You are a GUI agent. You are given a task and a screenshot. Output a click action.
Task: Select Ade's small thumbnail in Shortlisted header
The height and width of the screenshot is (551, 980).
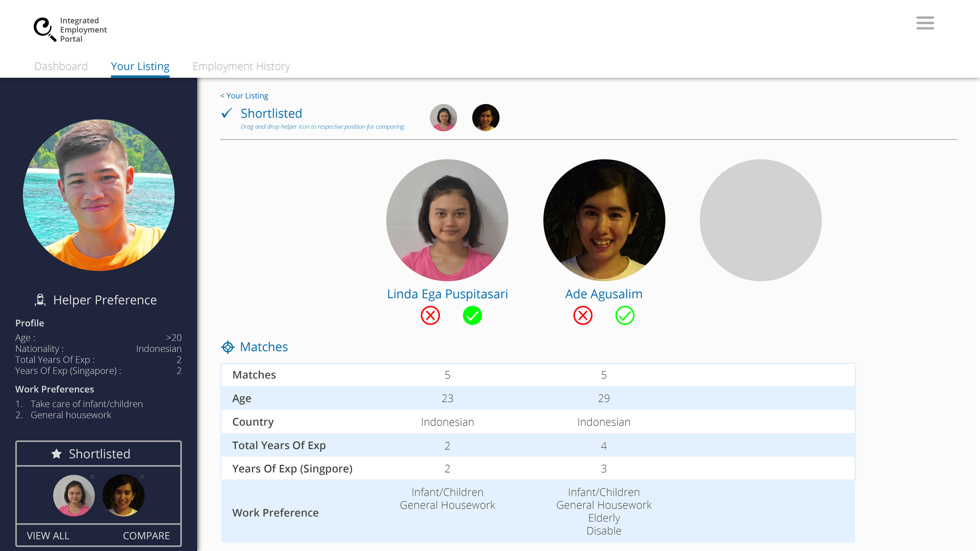[x=486, y=118]
